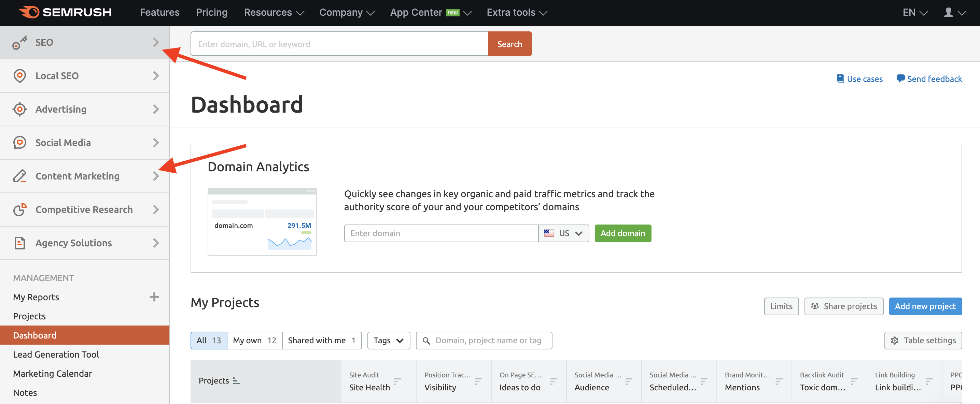Open My Reports in sidebar
Image resolution: width=980 pixels, height=404 pixels.
pyautogui.click(x=36, y=297)
